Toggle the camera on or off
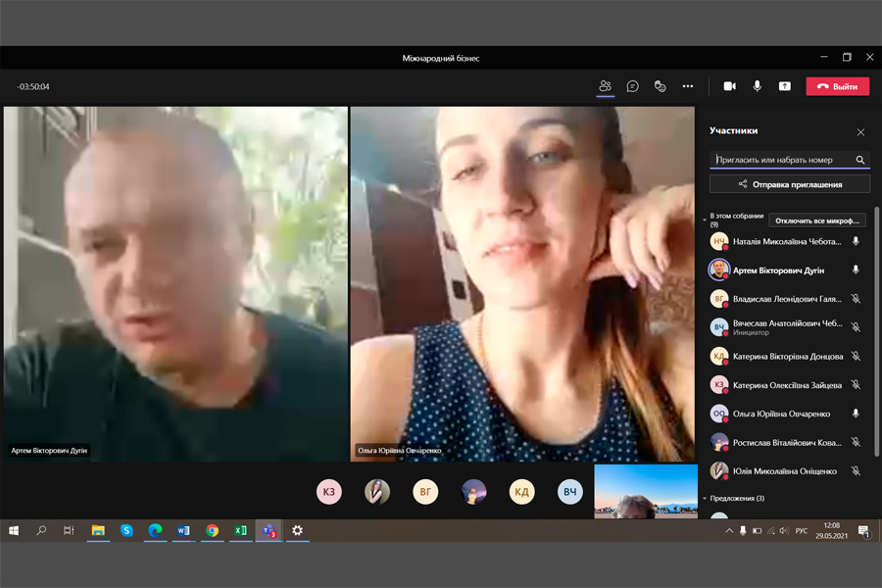Image resolution: width=882 pixels, height=588 pixels. coord(729,86)
